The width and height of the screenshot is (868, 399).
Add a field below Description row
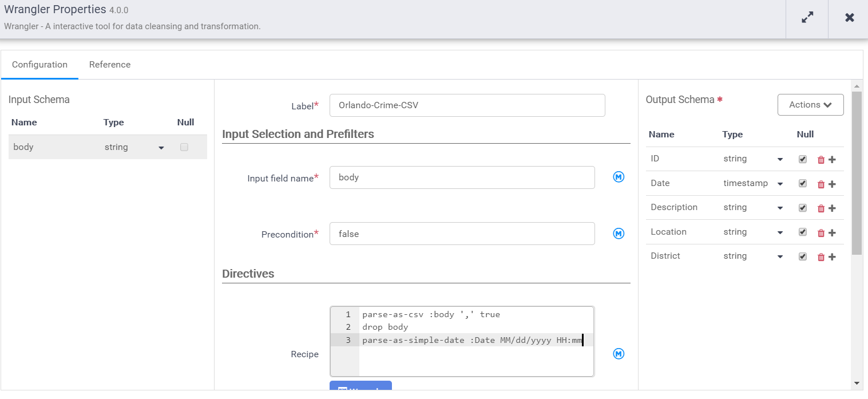pyautogui.click(x=833, y=208)
